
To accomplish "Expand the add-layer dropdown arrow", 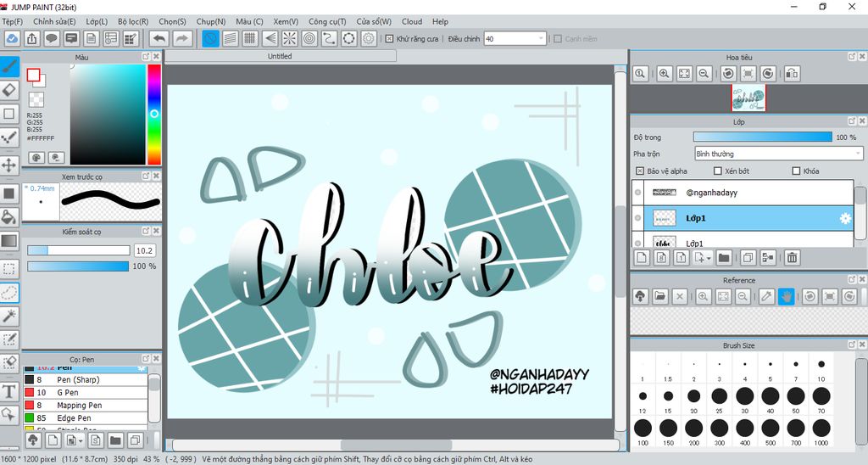I will [x=709, y=258].
